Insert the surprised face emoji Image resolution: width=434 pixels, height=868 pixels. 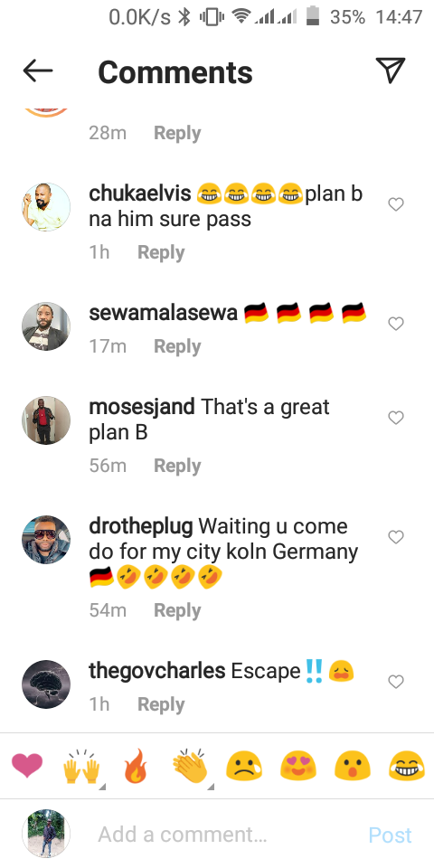click(x=352, y=767)
